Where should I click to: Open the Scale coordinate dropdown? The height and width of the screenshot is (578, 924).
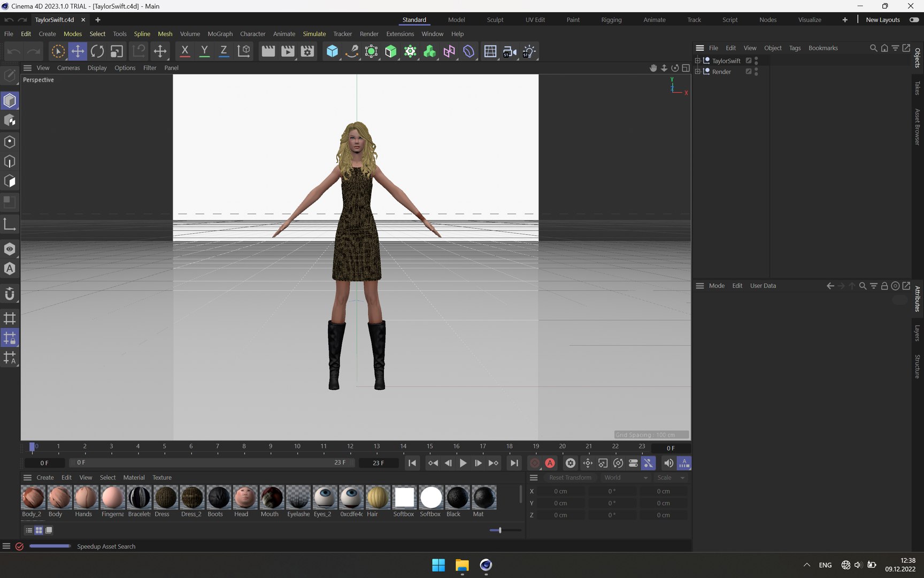tap(671, 477)
